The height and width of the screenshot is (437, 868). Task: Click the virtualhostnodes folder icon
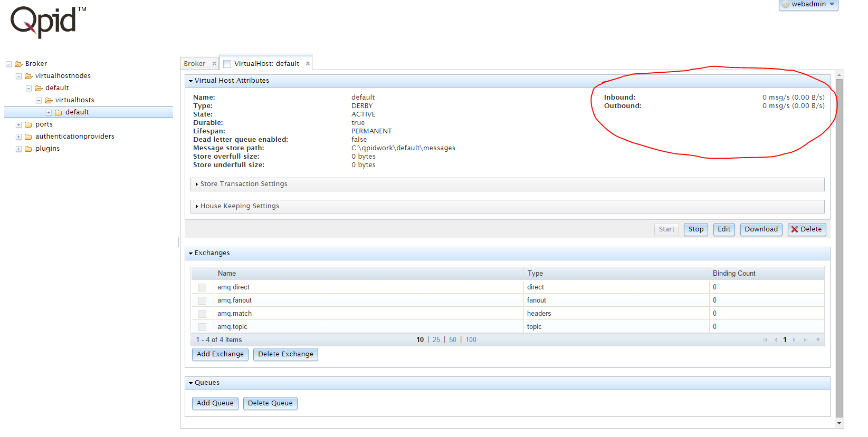click(x=28, y=76)
